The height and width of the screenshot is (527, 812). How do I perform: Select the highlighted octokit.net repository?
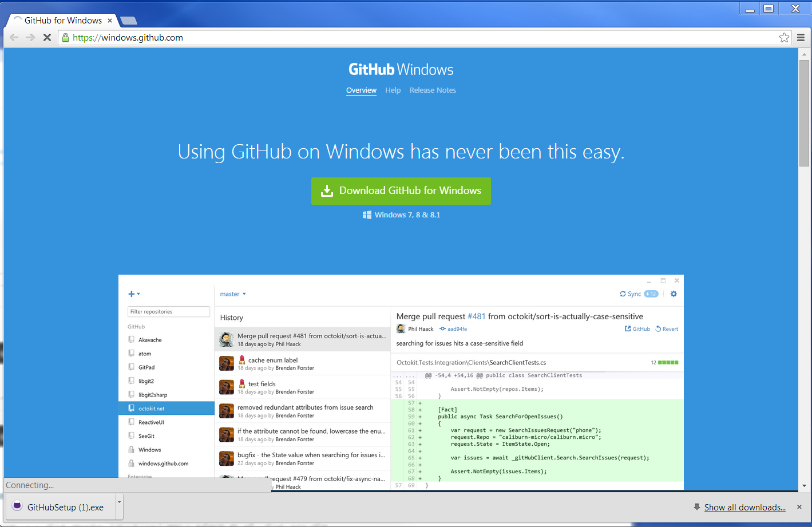(167, 409)
